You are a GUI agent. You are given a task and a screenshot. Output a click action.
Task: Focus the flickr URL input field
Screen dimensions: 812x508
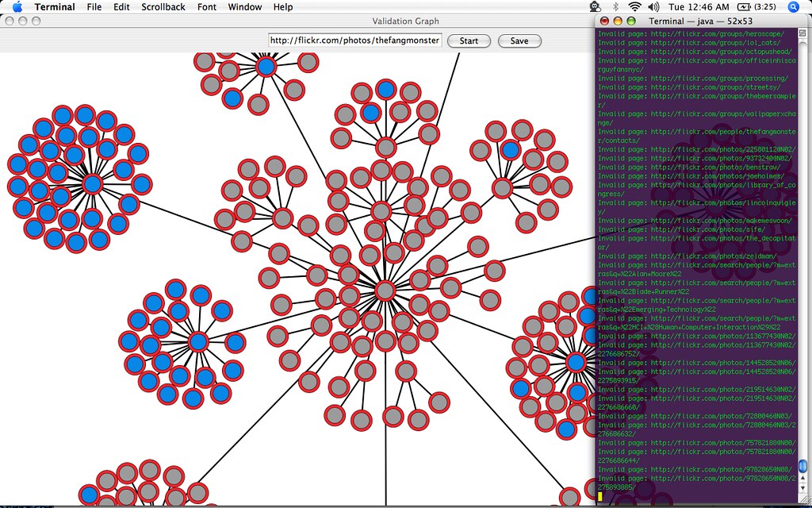click(x=354, y=40)
